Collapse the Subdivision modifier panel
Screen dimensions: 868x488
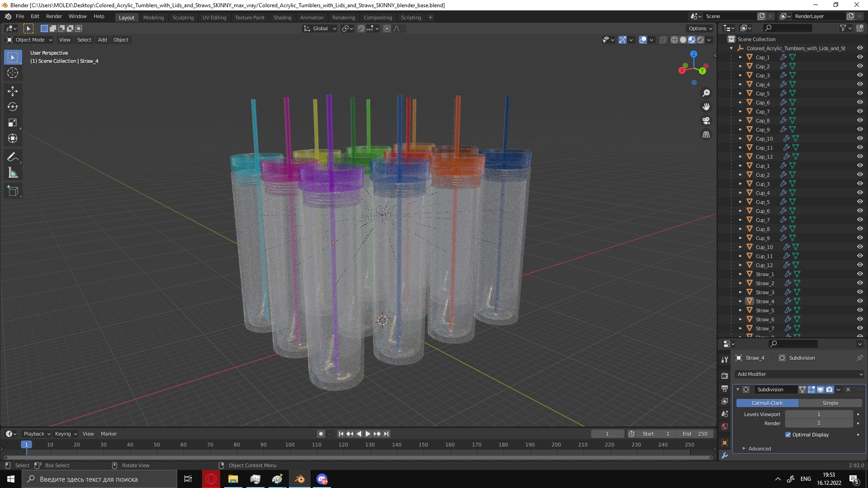pyautogui.click(x=738, y=389)
